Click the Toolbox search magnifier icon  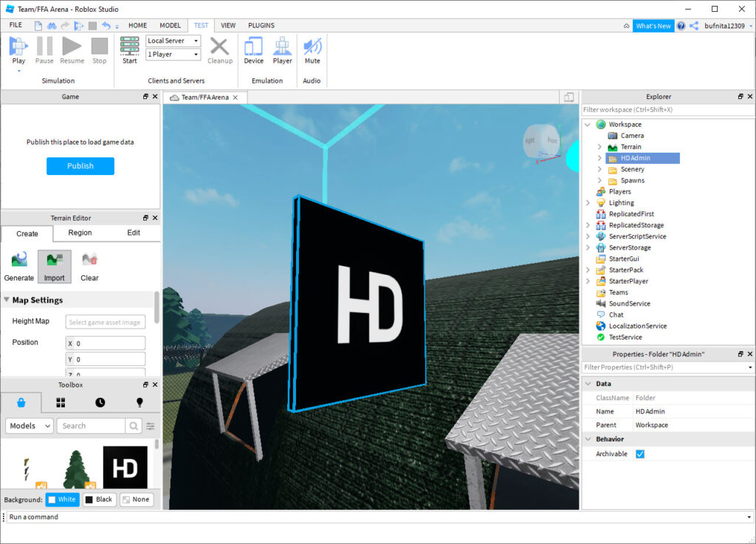pos(134,426)
